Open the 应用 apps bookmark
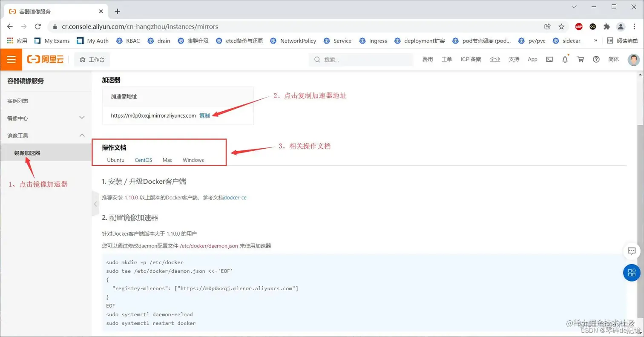Image resolution: width=644 pixels, height=337 pixels. [17, 41]
